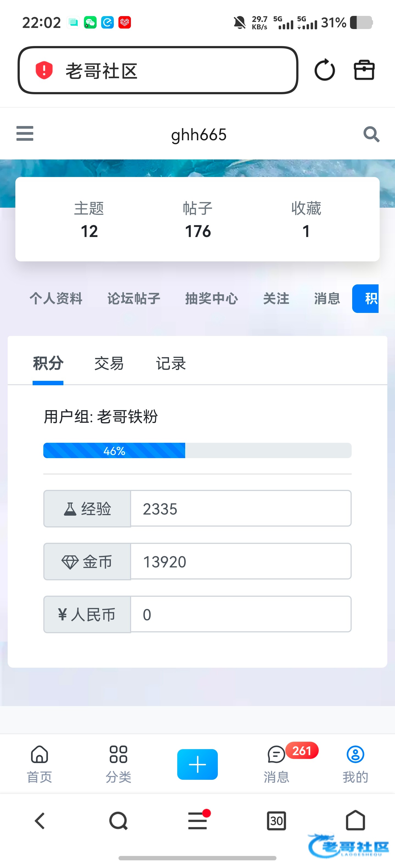Tap the search magnifier beside ghh665
This screenshot has width=395, height=868.
(x=371, y=135)
